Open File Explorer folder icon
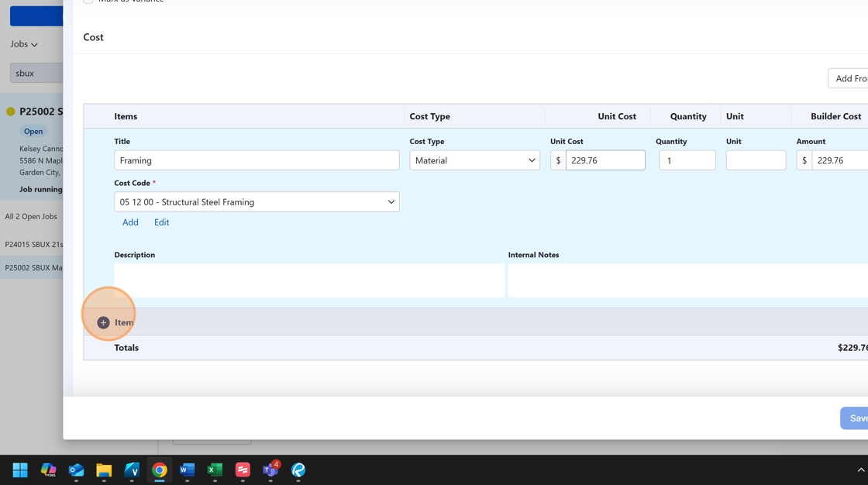The height and width of the screenshot is (485, 868). (104, 470)
